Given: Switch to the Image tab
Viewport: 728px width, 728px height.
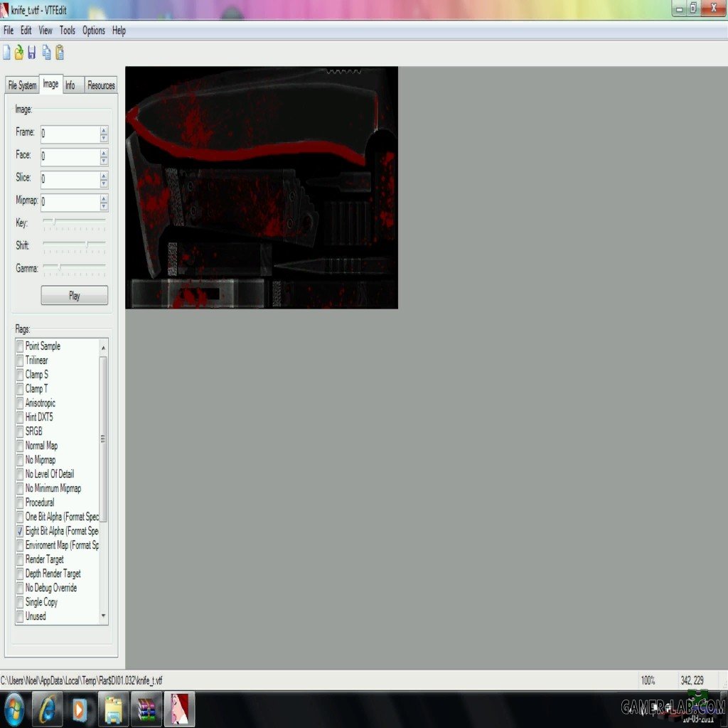Looking at the screenshot, I should coord(50,84).
